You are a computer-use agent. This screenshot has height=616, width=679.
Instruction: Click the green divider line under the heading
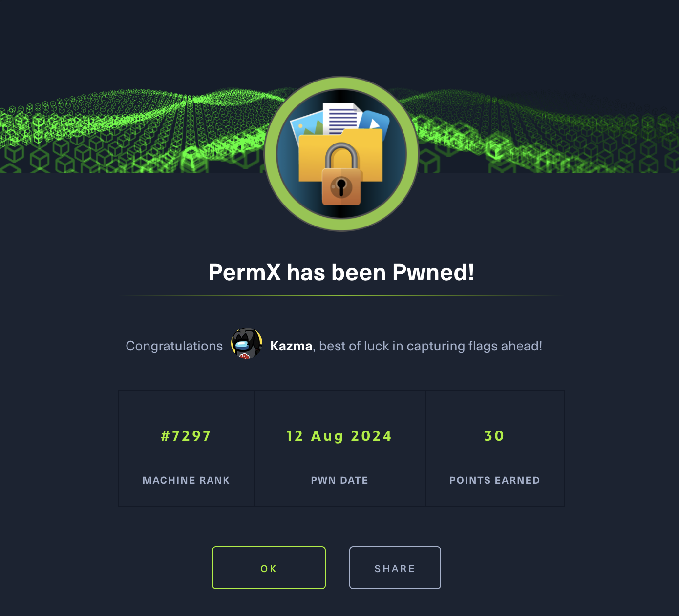click(341, 296)
